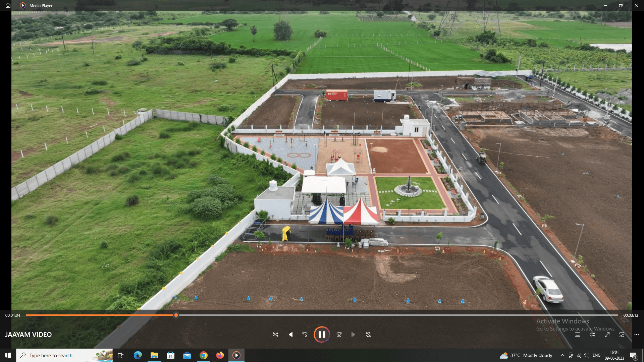Click the system tray speaker icon
This screenshot has width=644, height=362.
[586, 355]
